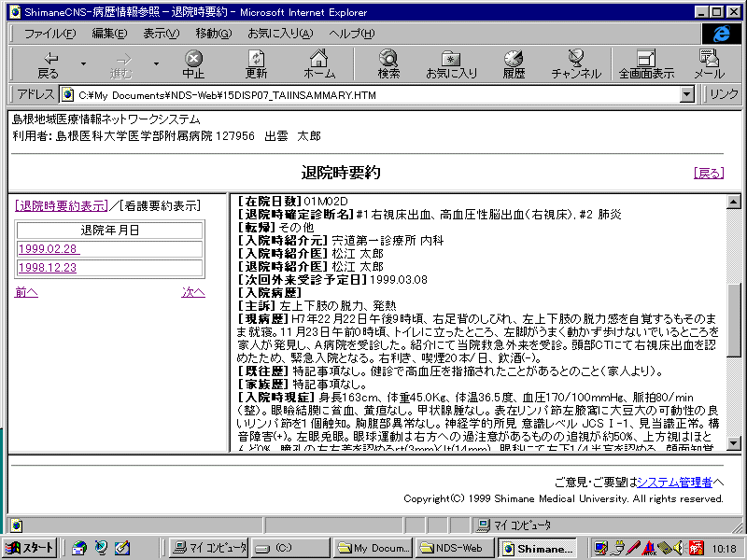The width and height of the screenshot is (747, 560).
Task: Open the Search (検索) toolbar icon
Action: point(388,63)
